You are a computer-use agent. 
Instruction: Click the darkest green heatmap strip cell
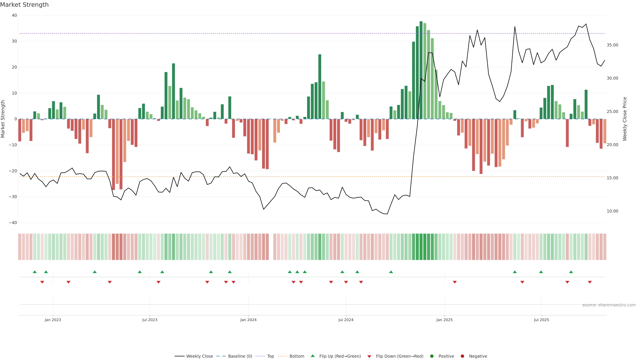[421, 247]
